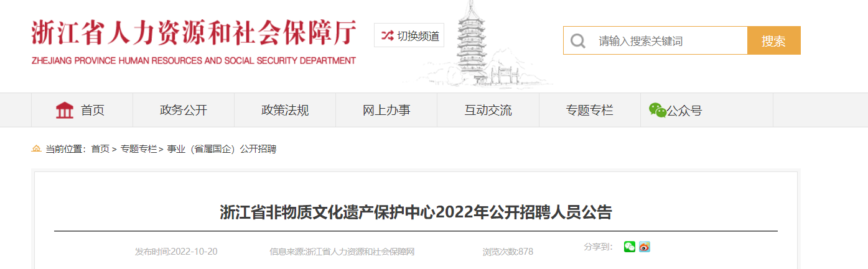Follow the 专题专栏 breadcrumb link
868x269 pixels.
139,149
